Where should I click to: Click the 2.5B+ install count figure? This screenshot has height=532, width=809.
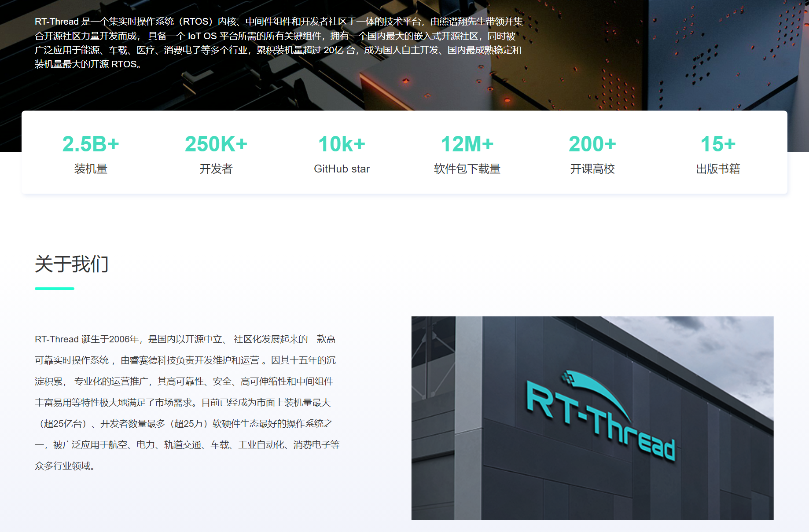pos(91,144)
